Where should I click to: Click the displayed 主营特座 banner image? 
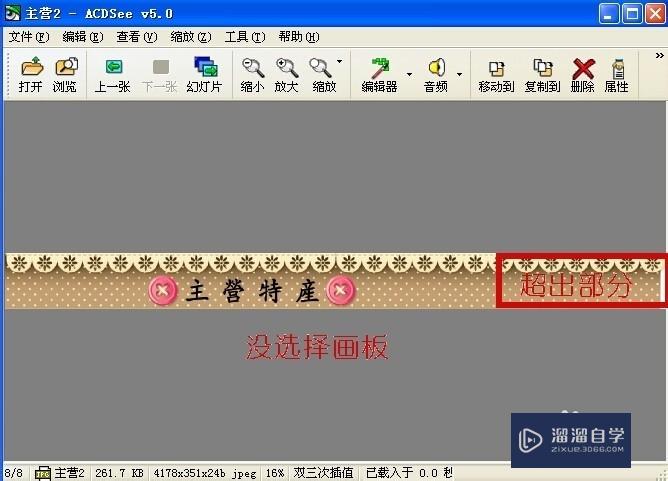(x=336, y=281)
